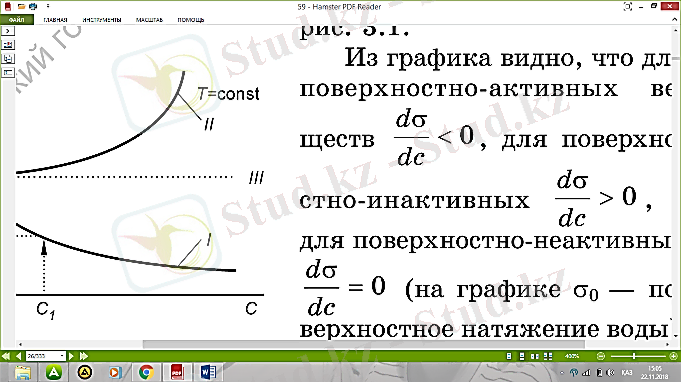Enable single page view mode
This screenshot has width=681, height=382.
tap(509, 356)
